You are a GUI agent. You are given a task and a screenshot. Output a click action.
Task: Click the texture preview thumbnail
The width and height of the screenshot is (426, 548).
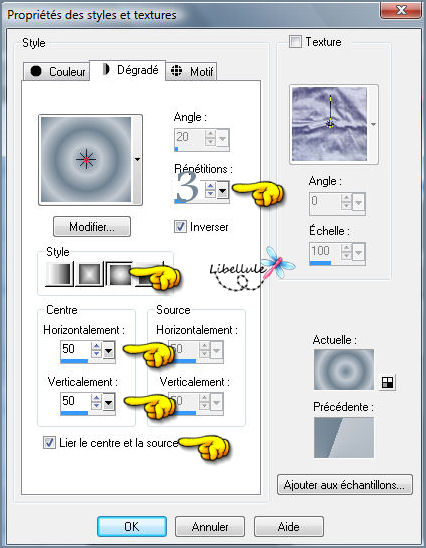click(x=330, y=124)
